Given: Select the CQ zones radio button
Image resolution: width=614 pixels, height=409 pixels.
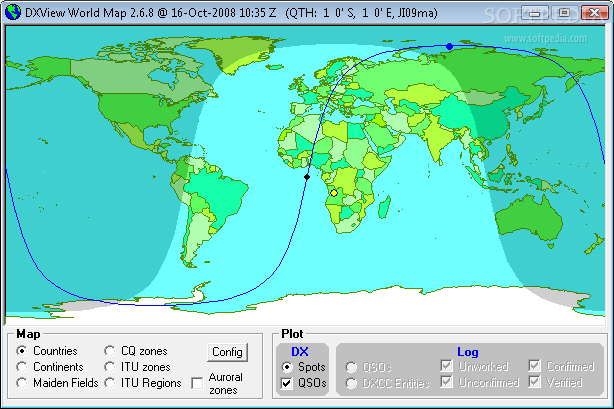Looking at the screenshot, I should (110, 351).
